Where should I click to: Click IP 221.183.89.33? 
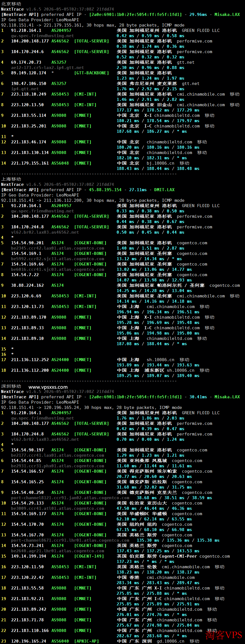click(x=27, y=328)
